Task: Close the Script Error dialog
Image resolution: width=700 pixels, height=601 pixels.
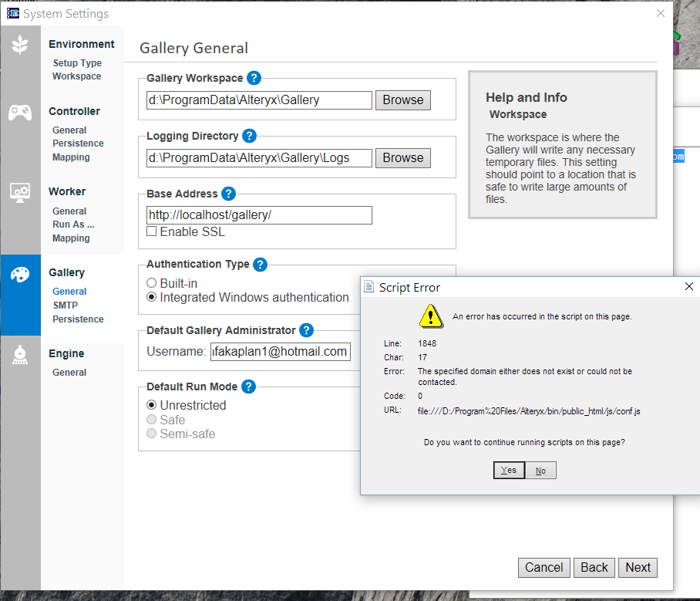Action: click(689, 286)
